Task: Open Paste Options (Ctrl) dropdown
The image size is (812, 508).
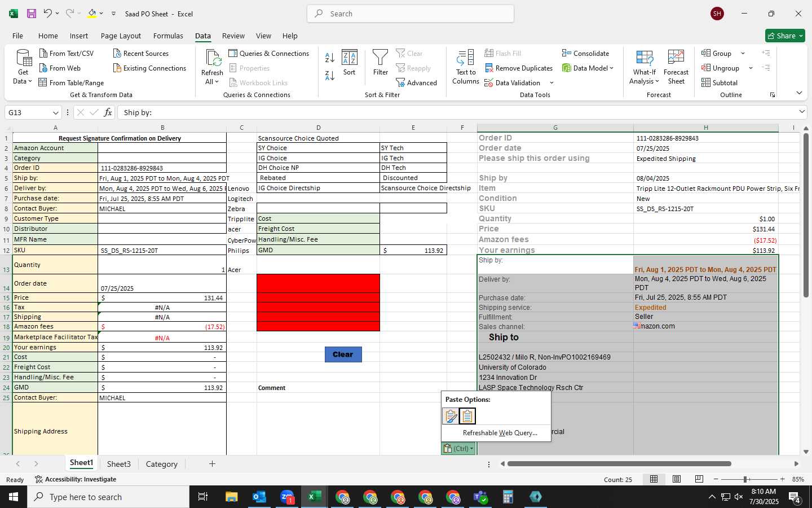Action: 458,448
